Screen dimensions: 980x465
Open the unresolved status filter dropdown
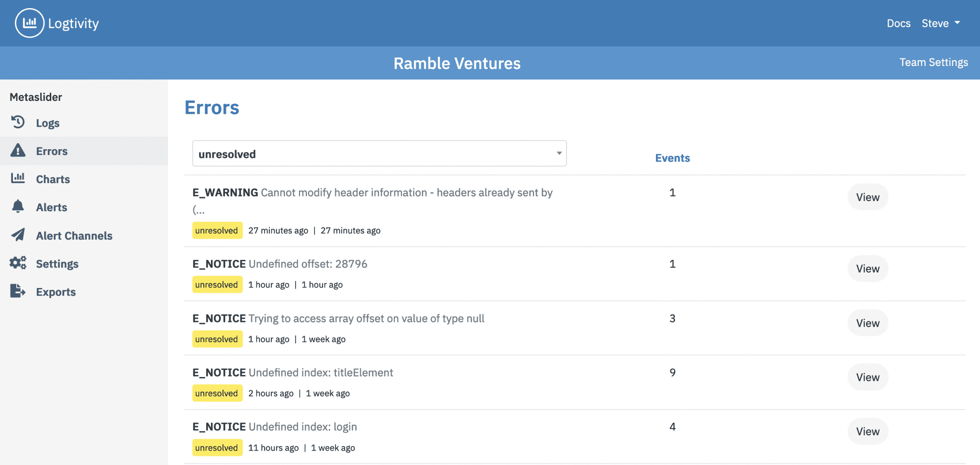pyautogui.click(x=379, y=154)
